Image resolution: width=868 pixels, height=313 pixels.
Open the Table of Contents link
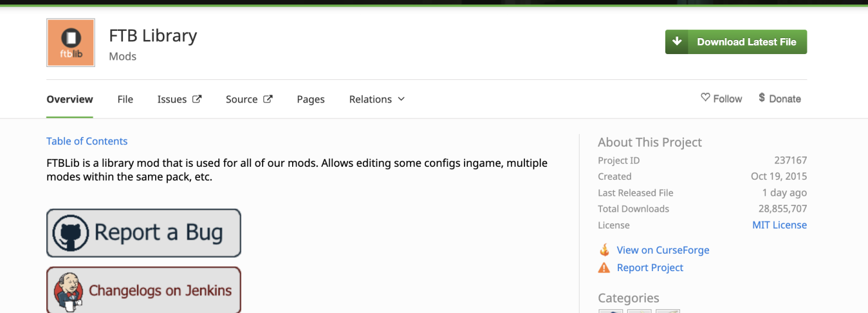click(87, 141)
